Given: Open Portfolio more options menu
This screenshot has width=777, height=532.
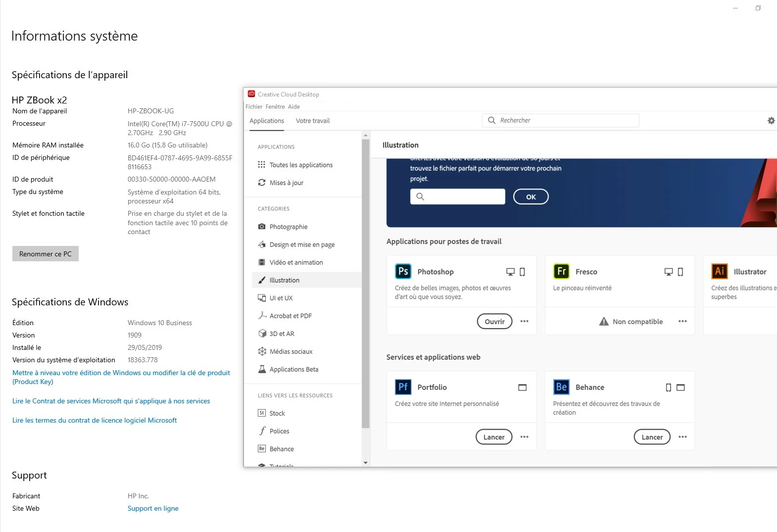Looking at the screenshot, I should [525, 437].
